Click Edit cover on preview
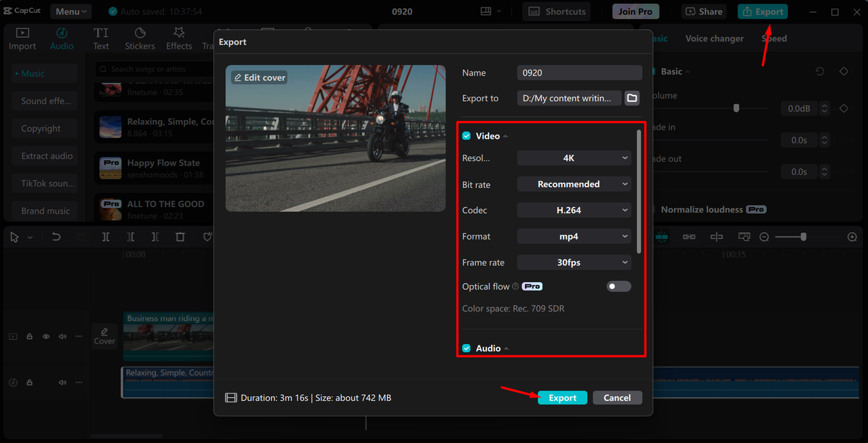Image resolution: width=868 pixels, height=443 pixels. click(x=259, y=77)
